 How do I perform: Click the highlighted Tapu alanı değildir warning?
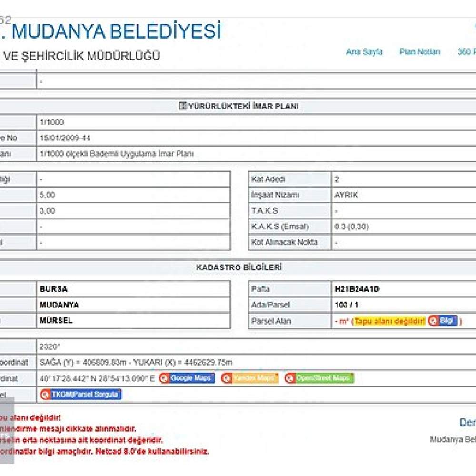pos(389,321)
